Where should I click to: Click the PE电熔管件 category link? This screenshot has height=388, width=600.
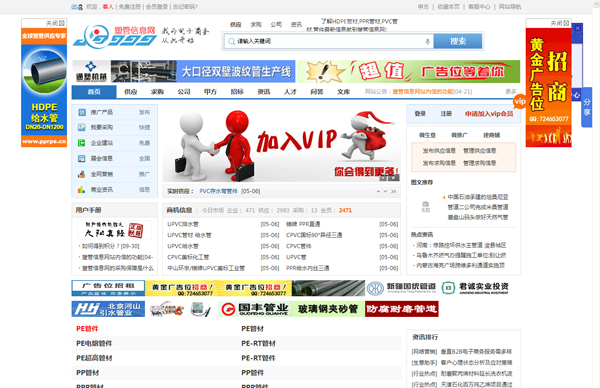tap(94, 344)
